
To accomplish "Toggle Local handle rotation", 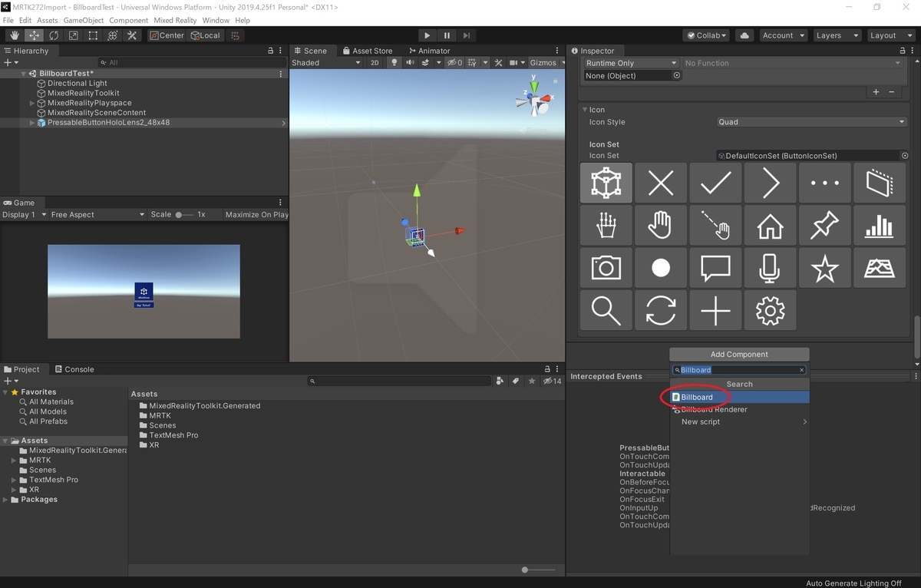I will tap(206, 35).
